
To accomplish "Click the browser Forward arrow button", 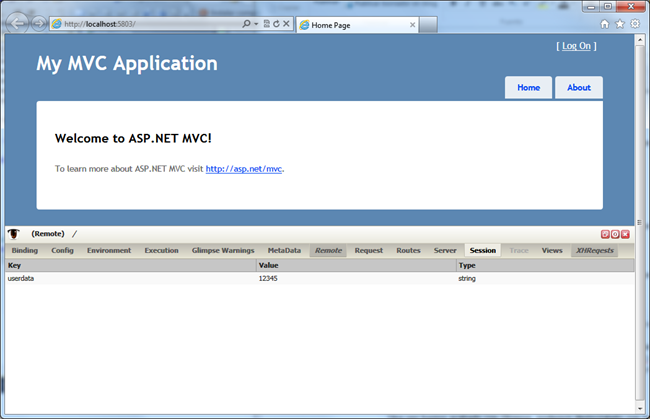I will (38, 23).
